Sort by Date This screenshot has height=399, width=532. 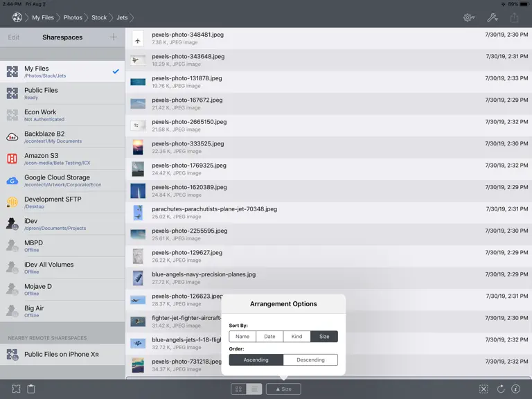point(269,336)
